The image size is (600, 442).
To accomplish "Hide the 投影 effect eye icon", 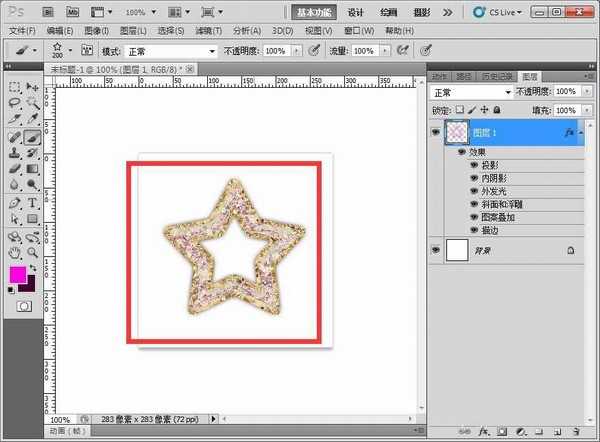I will (x=473, y=165).
